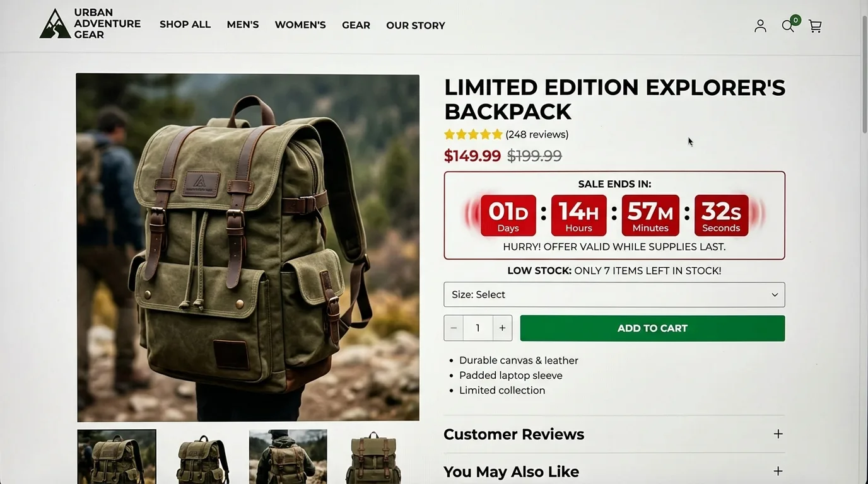Select the GEAR menu item
The image size is (868, 484).
[356, 25]
